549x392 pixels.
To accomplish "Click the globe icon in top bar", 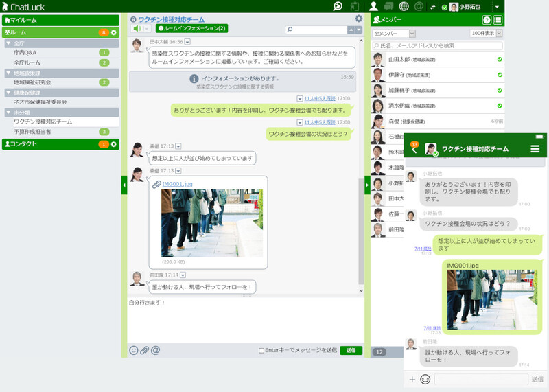I will pos(404,7).
